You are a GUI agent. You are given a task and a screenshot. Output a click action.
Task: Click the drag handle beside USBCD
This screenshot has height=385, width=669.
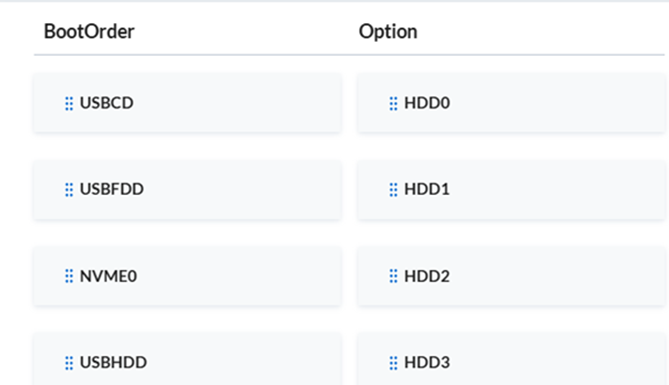[69, 103]
